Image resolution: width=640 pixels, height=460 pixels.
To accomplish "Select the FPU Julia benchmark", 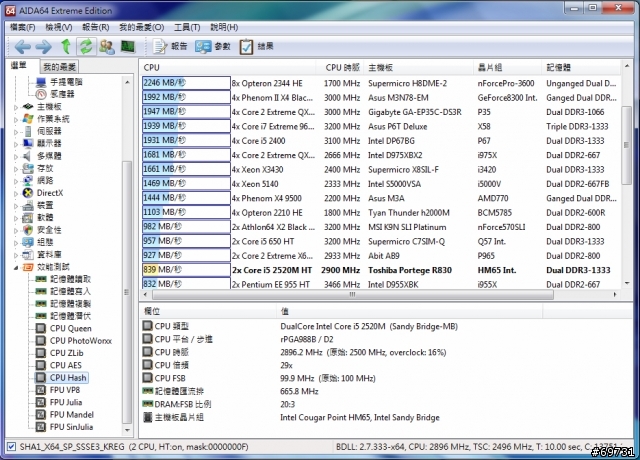I will pyautogui.click(x=66, y=402).
